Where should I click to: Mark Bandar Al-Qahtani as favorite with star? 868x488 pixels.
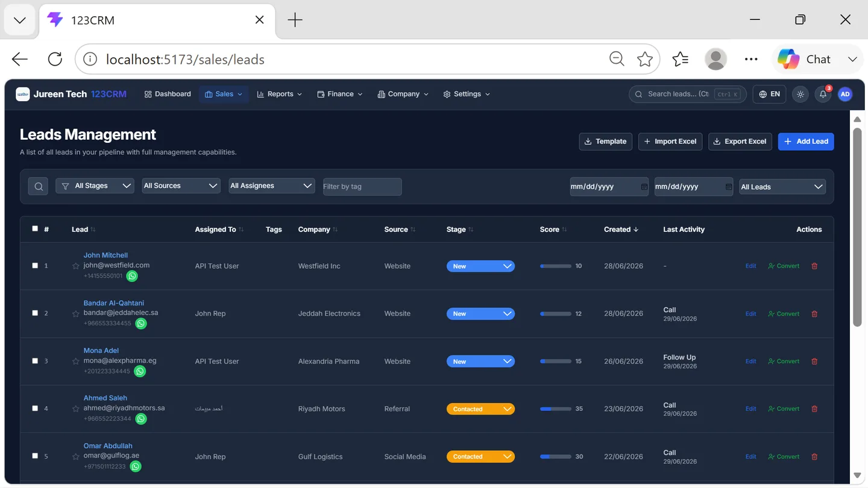(x=76, y=313)
